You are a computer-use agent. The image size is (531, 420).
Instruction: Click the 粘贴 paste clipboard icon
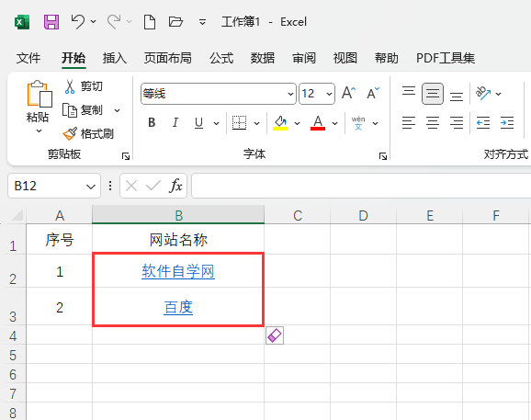pyautogui.click(x=40, y=94)
